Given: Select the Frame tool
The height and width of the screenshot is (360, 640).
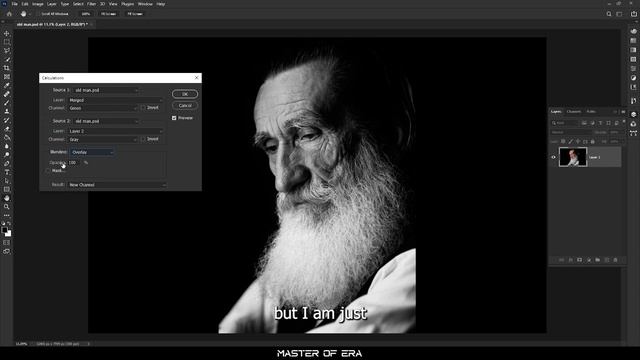Looking at the screenshot, I should click(x=7, y=77).
